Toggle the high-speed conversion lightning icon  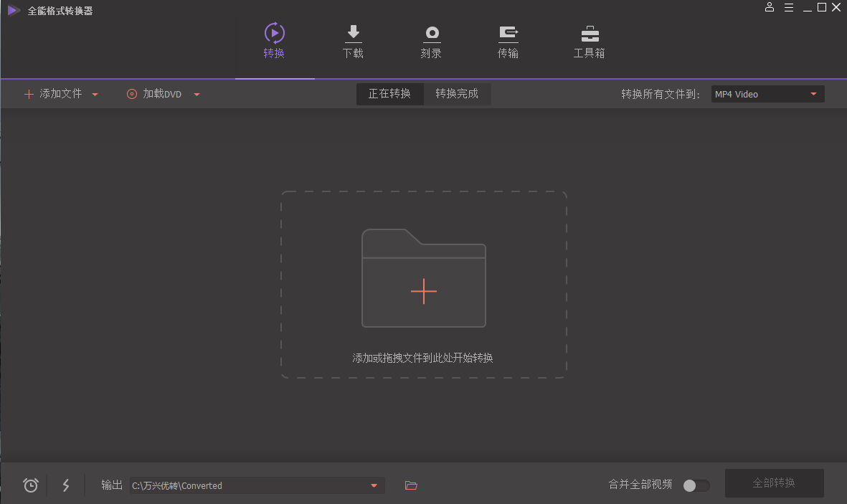[x=66, y=485]
